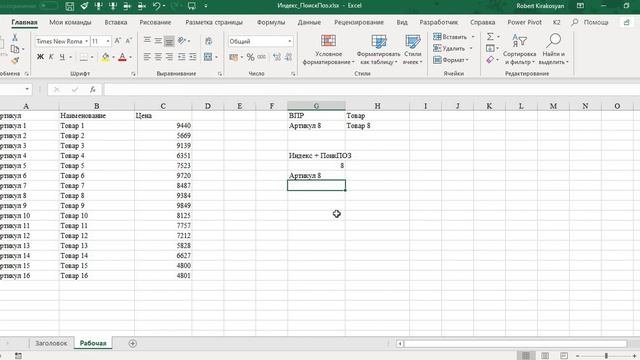Viewport: 640px width, 360px height.
Task: Open the Формулы ribbon tab
Action: pyautogui.click(x=271, y=22)
